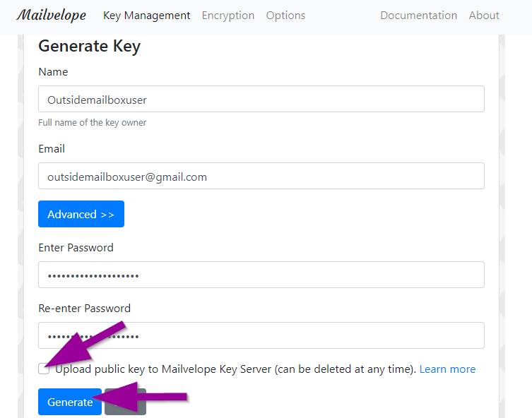The height and width of the screenshot is (418, 532).
Task: Focus the Email address field
Action: pyautogui.click(x=261, y=177)
